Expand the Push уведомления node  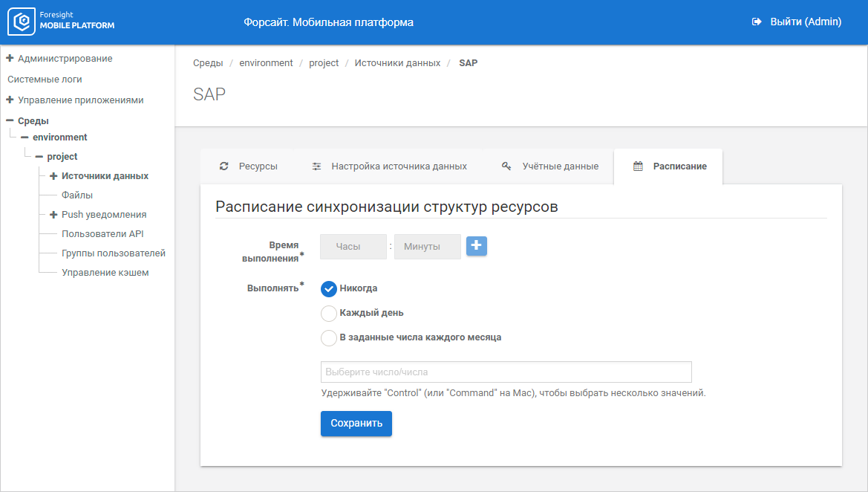click(53, 215)
